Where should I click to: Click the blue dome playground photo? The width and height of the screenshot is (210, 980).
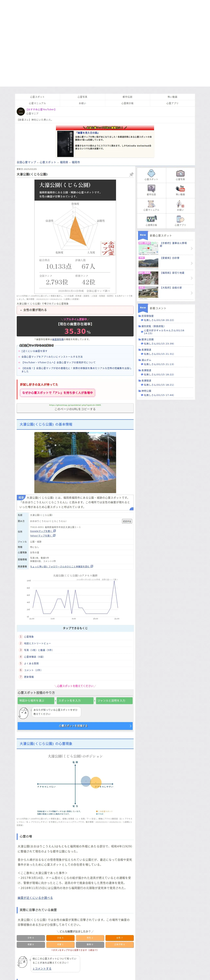(75, 462)
